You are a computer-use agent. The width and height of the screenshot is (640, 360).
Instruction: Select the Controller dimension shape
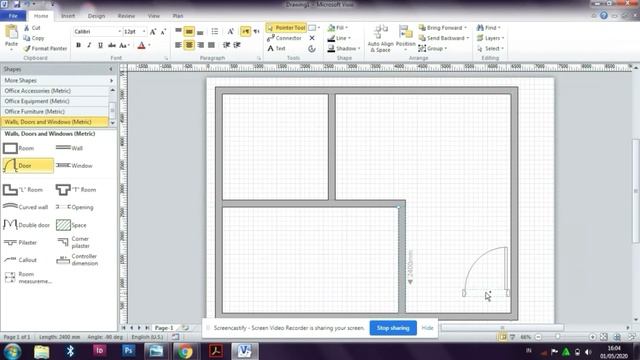(77, 260)
